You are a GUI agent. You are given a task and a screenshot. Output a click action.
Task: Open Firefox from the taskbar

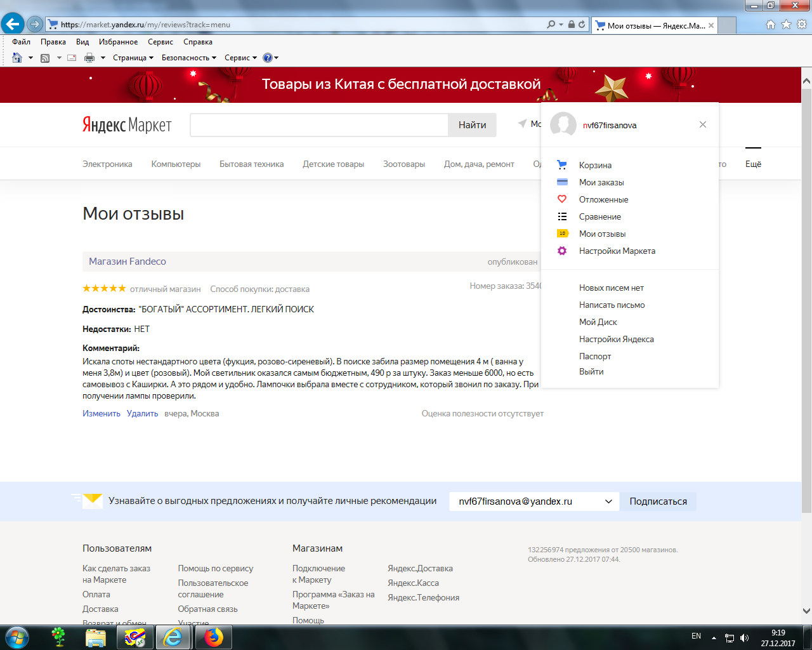[x=214, y=637]
